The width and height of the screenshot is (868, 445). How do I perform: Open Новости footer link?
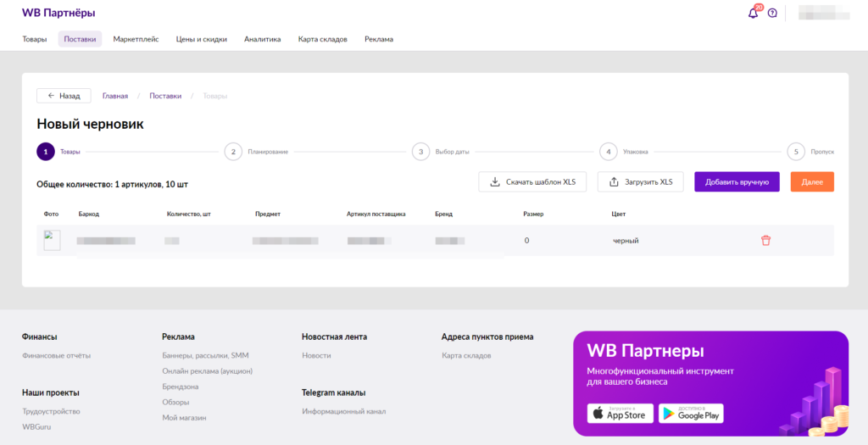click(x=317, y=355)
